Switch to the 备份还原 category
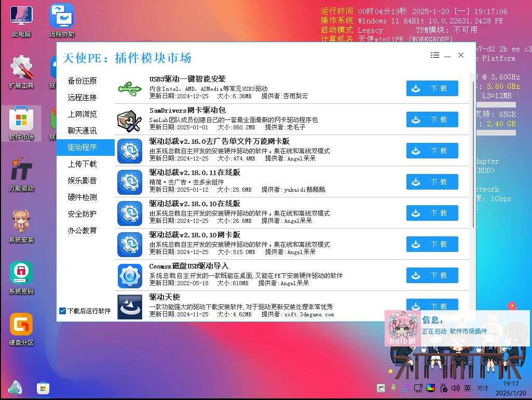Viewport: 532px width, 400px height. 82,81
